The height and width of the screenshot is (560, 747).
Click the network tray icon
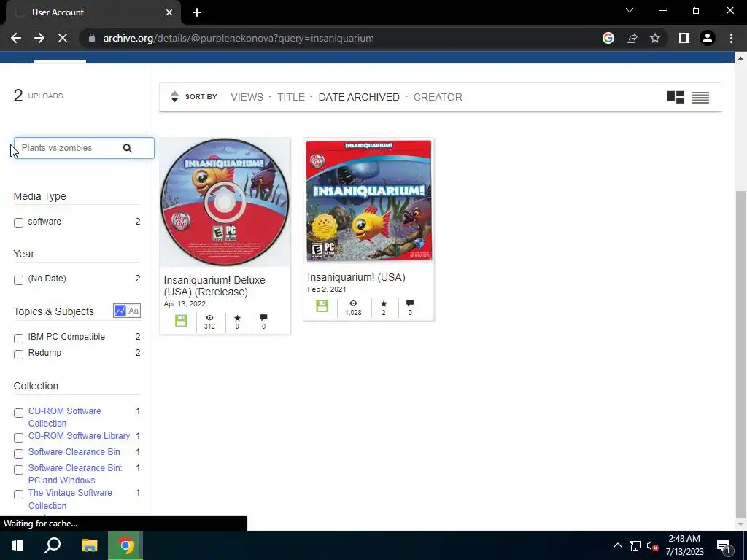pyautogui.click(x=635, y=545)
